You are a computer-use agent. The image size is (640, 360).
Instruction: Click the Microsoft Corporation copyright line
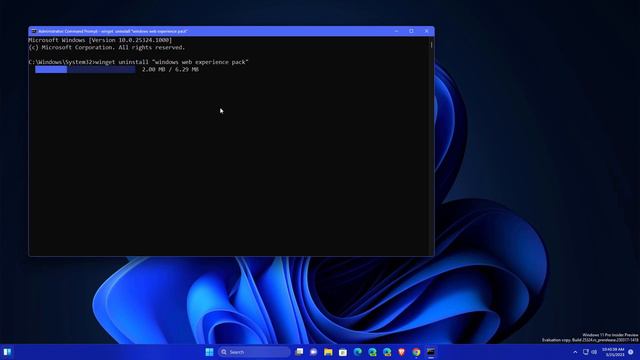point(107,47)
